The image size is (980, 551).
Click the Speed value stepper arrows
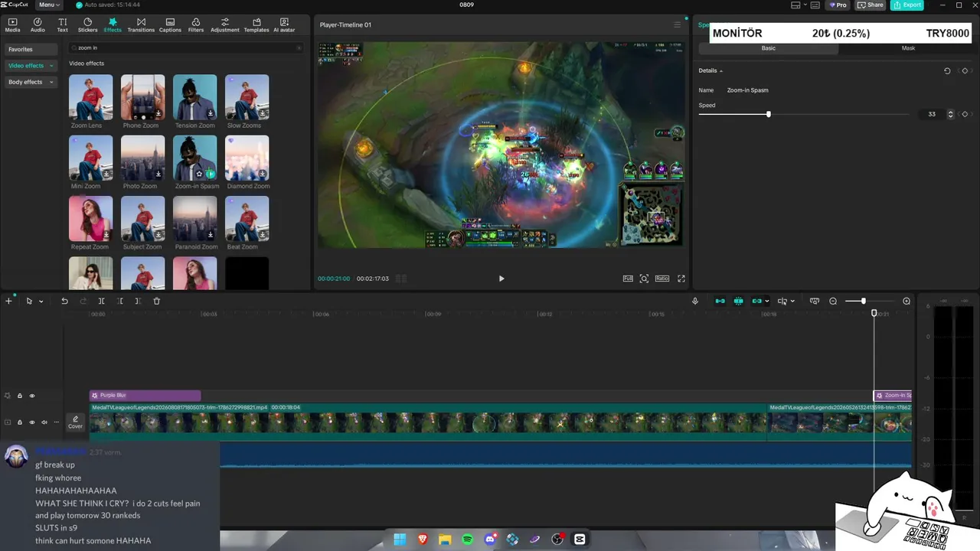pos(951,114)
